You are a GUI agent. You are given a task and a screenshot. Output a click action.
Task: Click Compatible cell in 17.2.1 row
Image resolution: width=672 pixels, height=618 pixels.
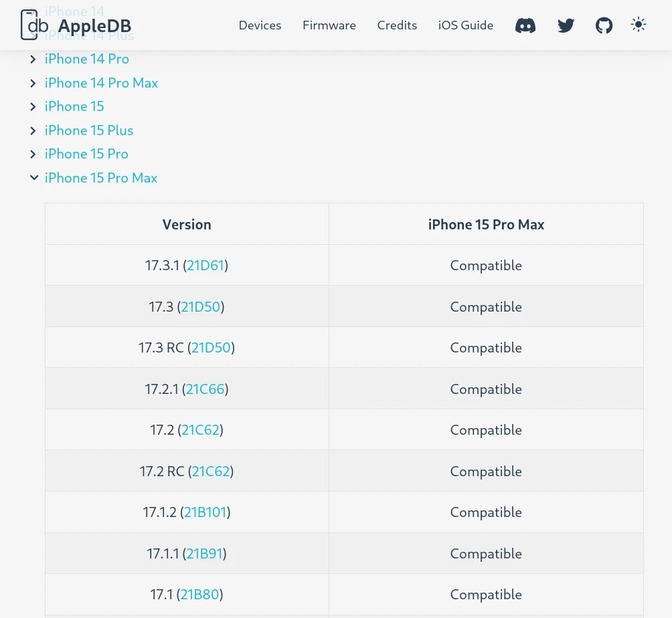(486, 389)
